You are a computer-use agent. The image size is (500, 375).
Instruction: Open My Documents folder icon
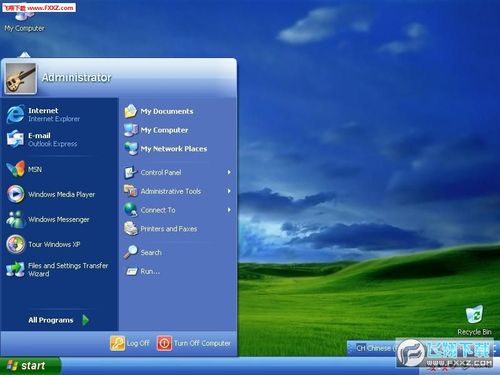point(131,111)
